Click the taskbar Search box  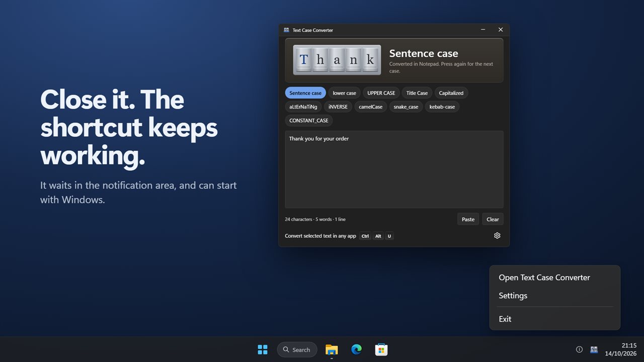297,349
